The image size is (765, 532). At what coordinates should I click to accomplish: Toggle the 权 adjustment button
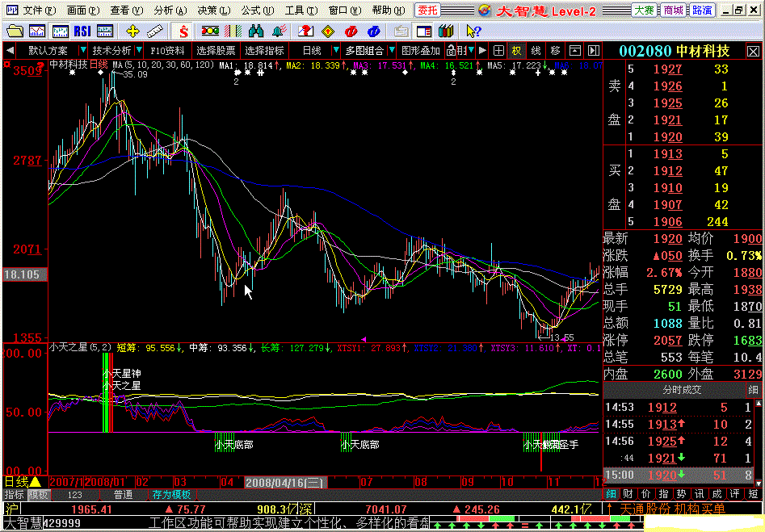pyautogui.click(x=516, y=50)
